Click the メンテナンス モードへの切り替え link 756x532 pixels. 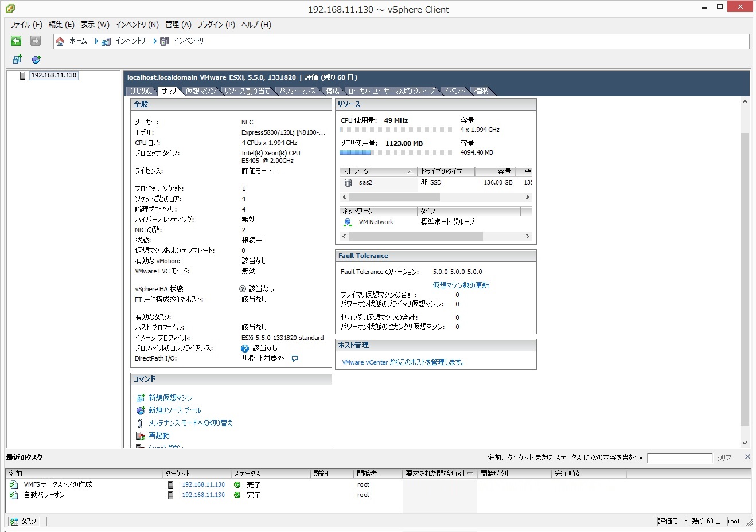pos(190,423)
